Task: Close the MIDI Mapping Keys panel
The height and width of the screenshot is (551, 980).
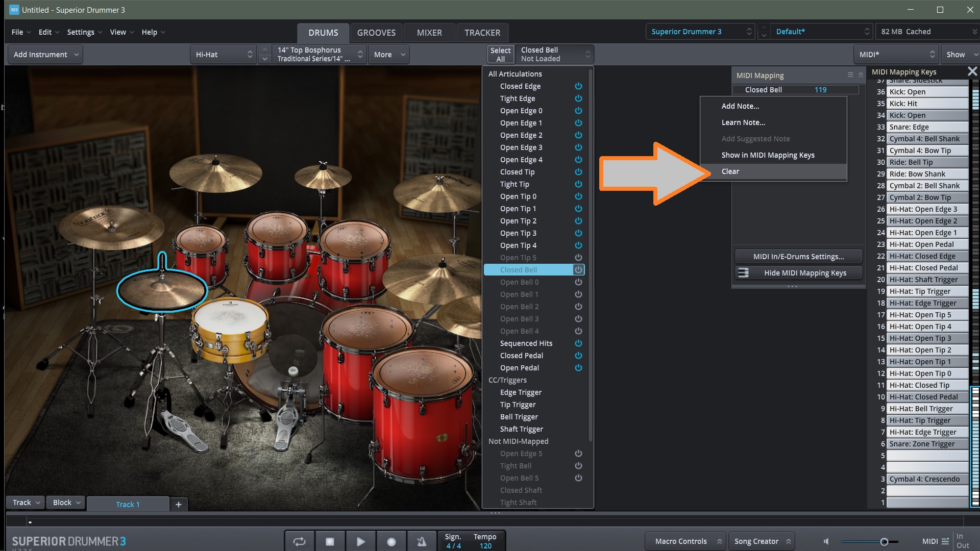Action: click(972, 71)
